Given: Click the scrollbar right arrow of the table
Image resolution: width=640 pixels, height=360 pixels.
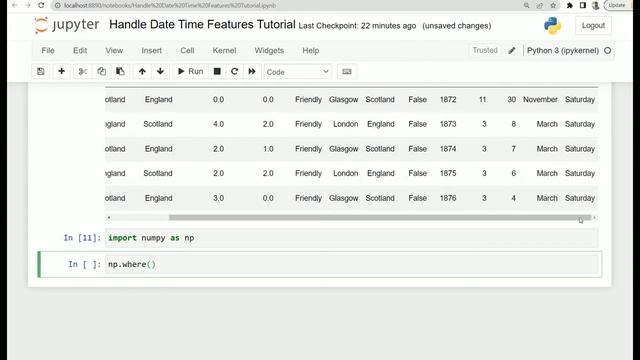Looking at the screenshot, I should [595, 218].
